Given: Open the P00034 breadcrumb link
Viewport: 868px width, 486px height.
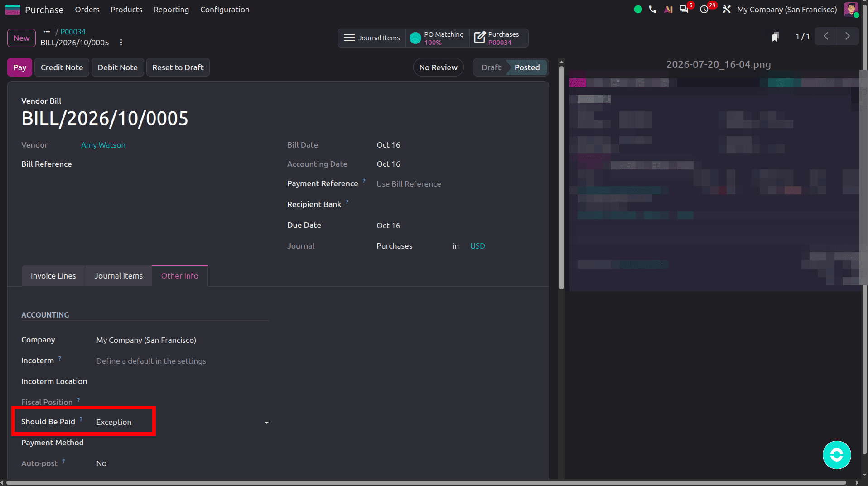Looking at the screenshot, I should pos(73,32).
